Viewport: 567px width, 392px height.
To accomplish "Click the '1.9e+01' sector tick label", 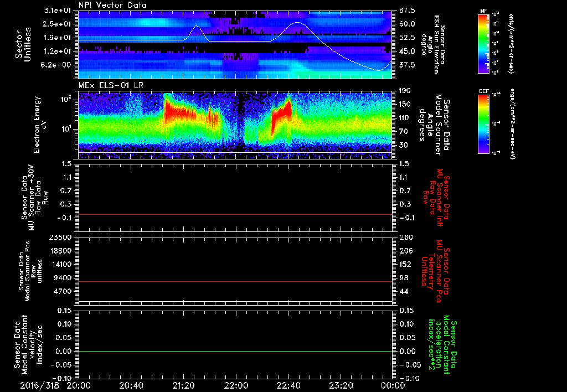I will 58,38.
